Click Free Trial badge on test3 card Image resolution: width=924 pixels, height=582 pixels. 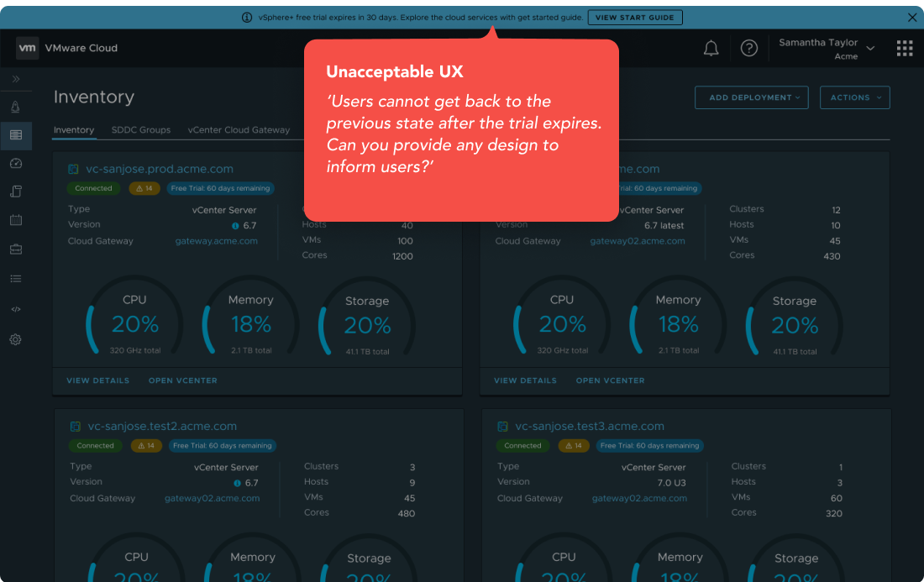pyautogui.click(x=649, y=446)
